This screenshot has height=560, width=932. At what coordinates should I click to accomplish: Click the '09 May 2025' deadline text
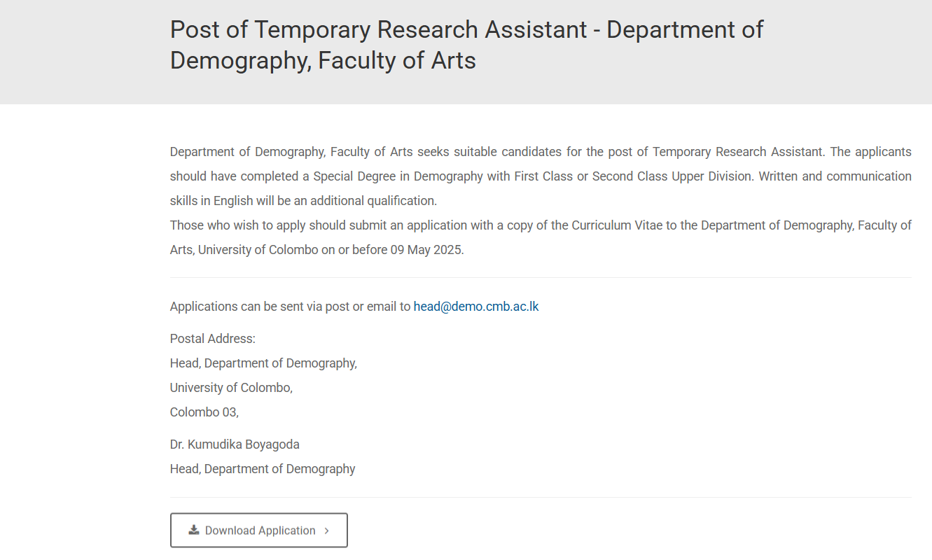pyautogui.click(x=426, y=250)
